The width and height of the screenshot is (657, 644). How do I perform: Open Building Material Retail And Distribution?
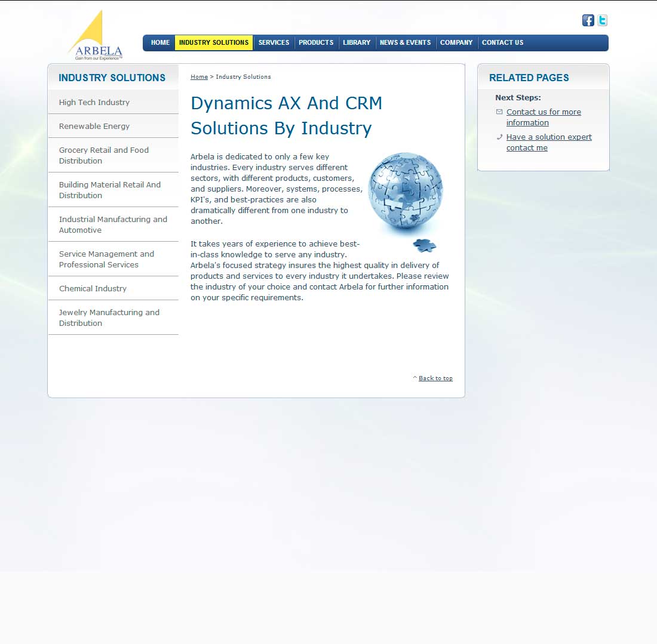(113, 190)
